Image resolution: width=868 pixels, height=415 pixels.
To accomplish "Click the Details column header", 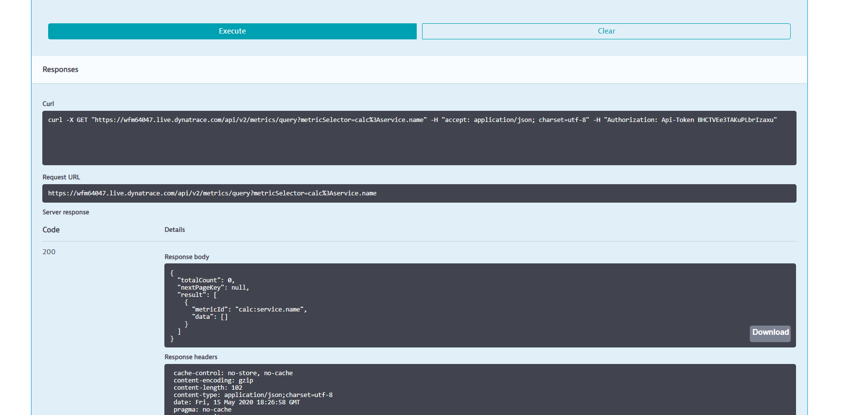I will [x=175, y=230].
